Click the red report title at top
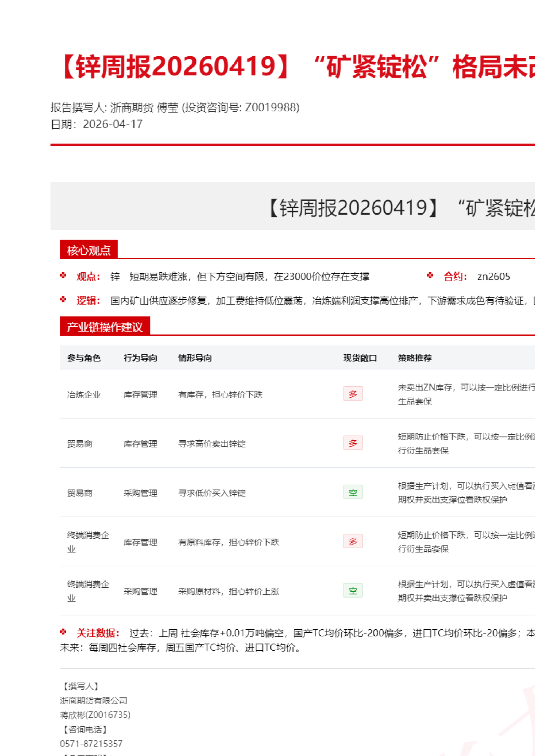The image size is (535, 756). 296,67
